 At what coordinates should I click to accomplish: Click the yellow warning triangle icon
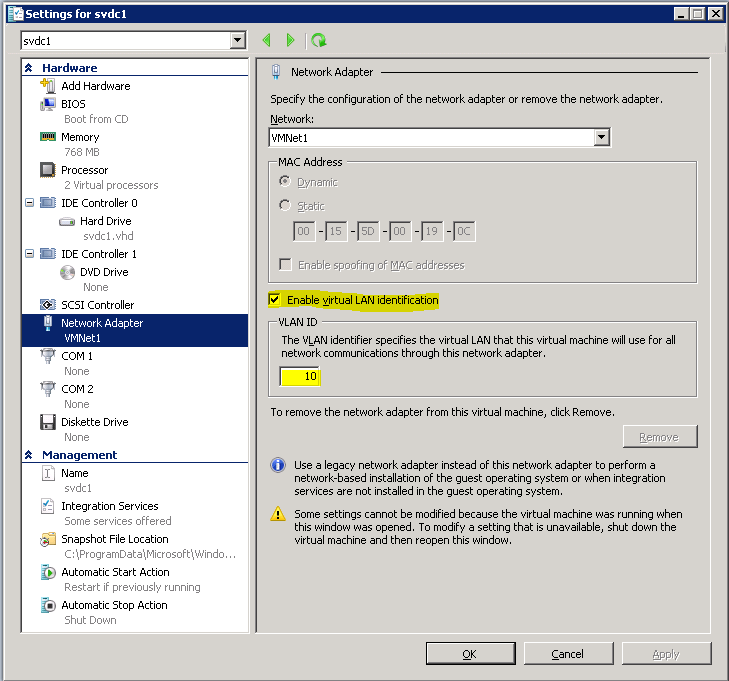pyautogui.click(x=278, y=514)
